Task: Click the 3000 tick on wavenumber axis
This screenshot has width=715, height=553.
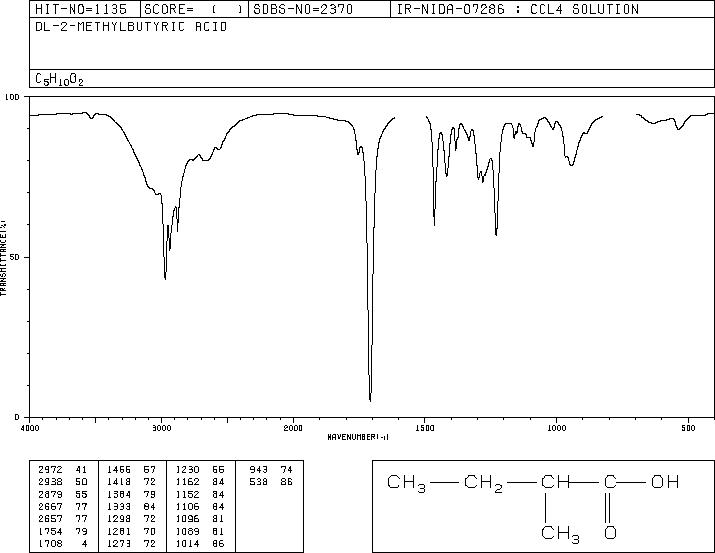Action: (x=161, y=428)
